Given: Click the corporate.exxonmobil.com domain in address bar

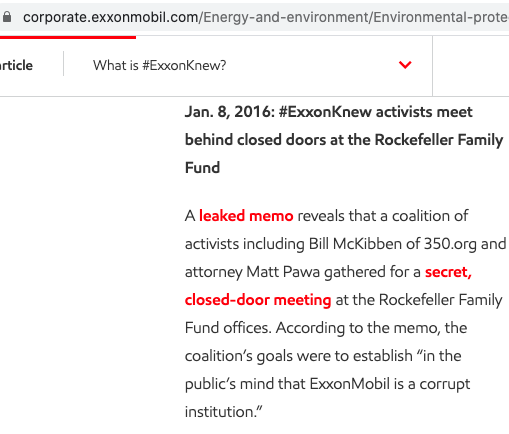Looking at the screenshot, I should click(110, 17).
